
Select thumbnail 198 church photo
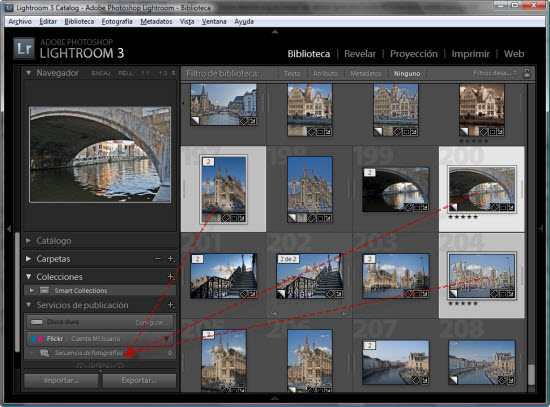(310, 189)
